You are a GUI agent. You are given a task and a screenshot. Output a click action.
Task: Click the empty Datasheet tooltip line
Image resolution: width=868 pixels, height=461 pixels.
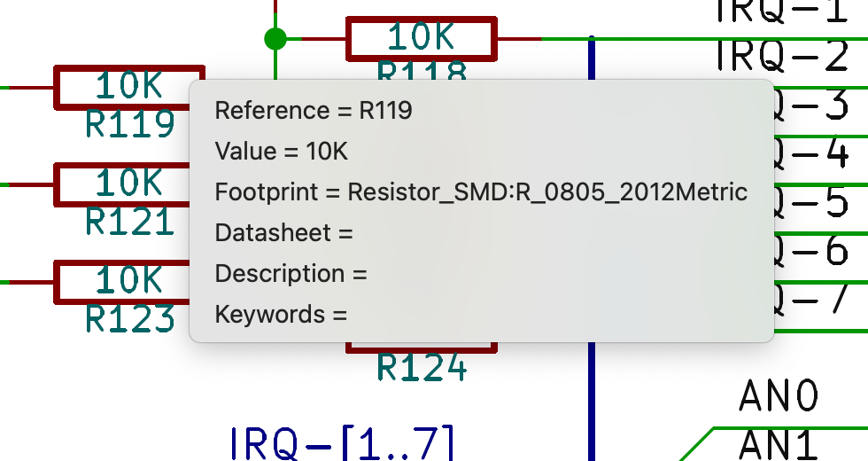pos(284,233)
